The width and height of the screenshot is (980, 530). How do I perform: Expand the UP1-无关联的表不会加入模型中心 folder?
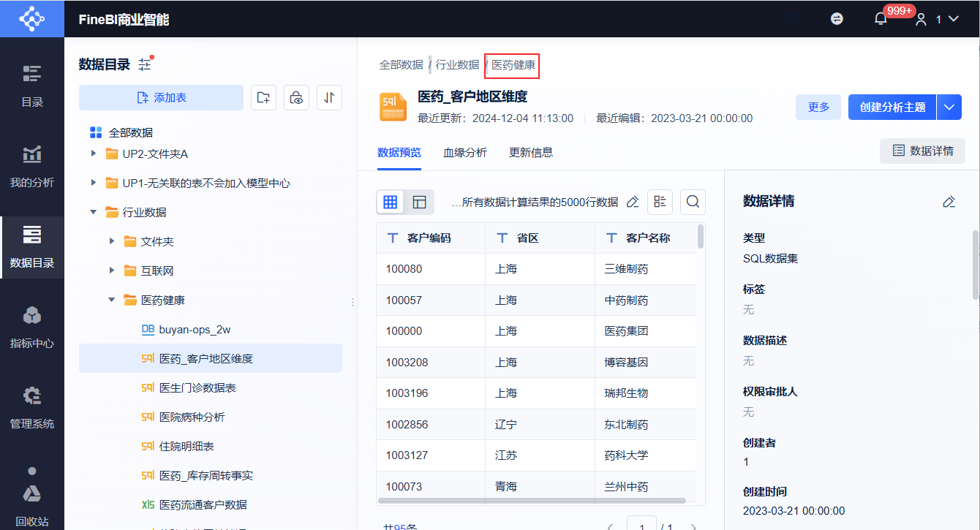93,183
